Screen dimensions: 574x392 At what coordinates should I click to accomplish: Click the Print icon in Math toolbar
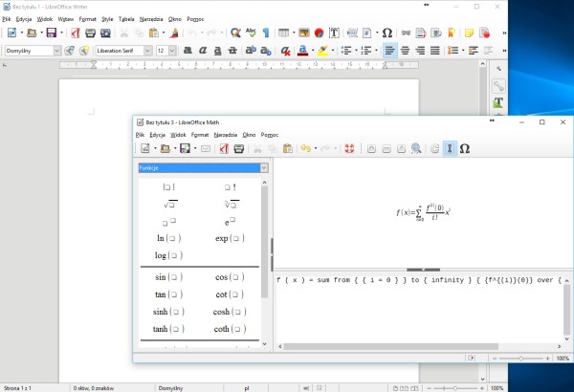pos(237,149)
